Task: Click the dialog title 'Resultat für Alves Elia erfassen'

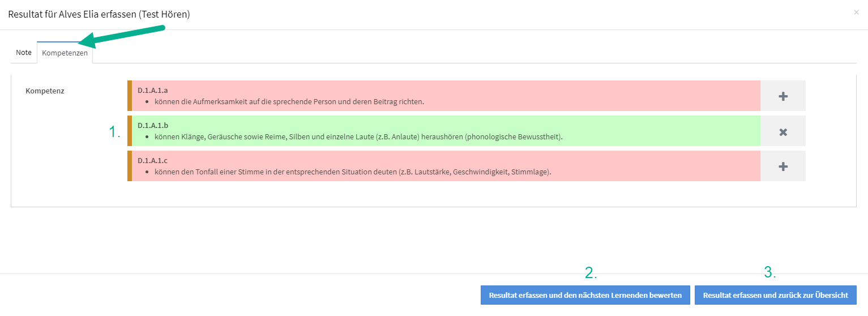Action: [99, 15]
